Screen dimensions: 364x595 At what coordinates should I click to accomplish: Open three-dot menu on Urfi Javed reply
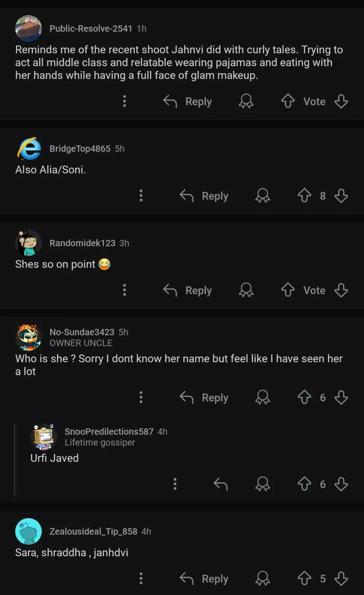coord(175,484)
